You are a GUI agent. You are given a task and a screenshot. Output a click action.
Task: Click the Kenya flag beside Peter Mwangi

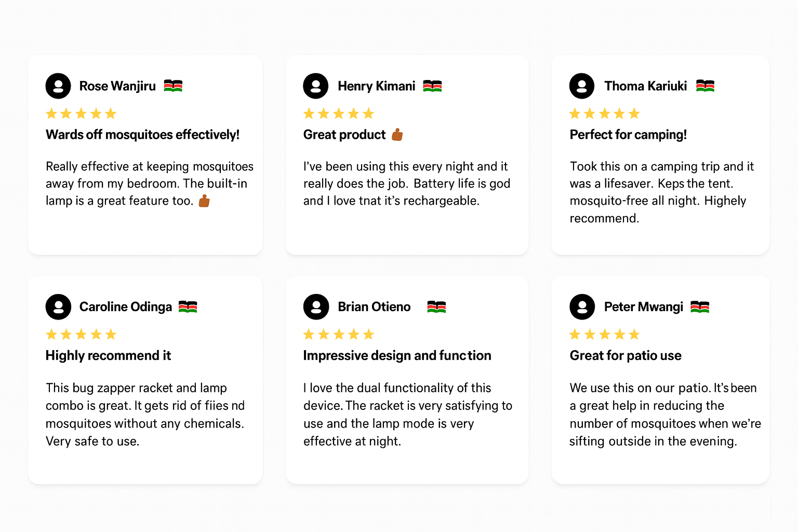click(700, 307)
